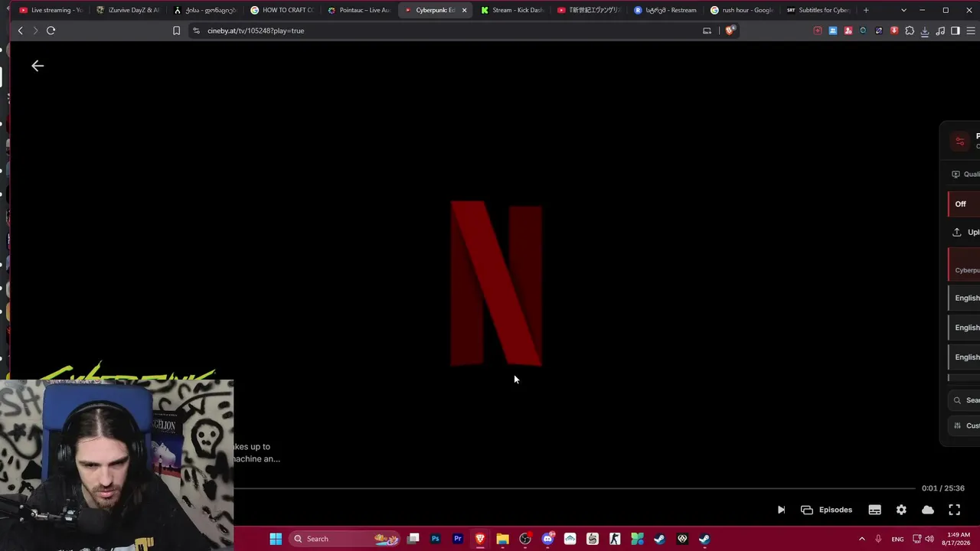Toggle the subtitles panel icon
The width and height of the screenshot is (980, 551).
point(874,510)
